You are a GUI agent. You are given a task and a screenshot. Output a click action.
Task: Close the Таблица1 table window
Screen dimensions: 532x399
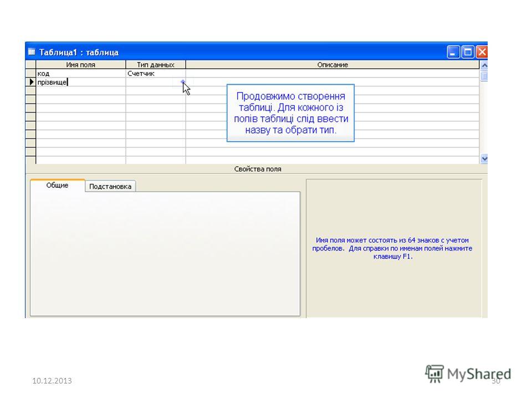pos(482,52)
